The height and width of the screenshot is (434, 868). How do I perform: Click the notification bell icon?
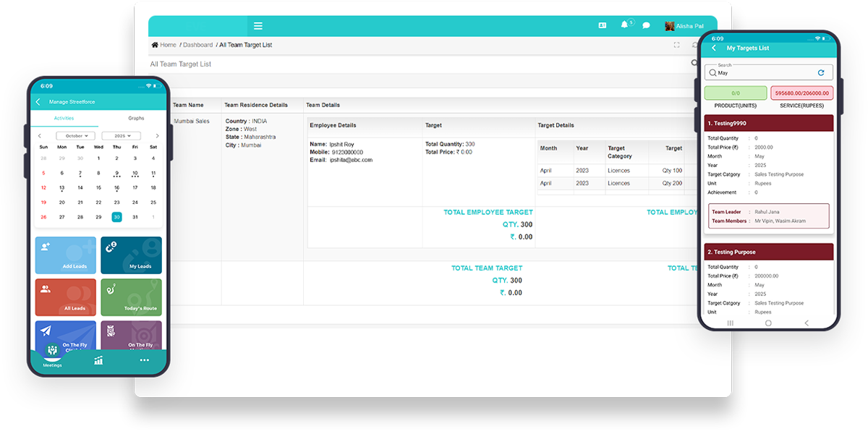[624, 25]
